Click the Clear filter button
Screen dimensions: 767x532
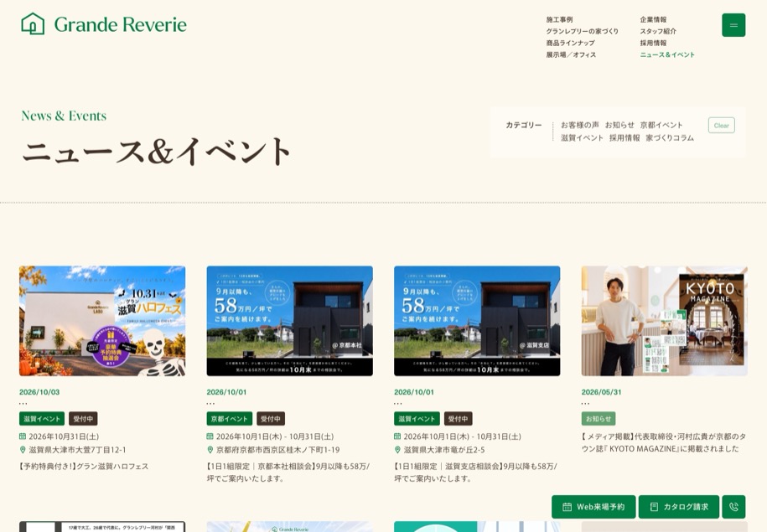(722, 125)
